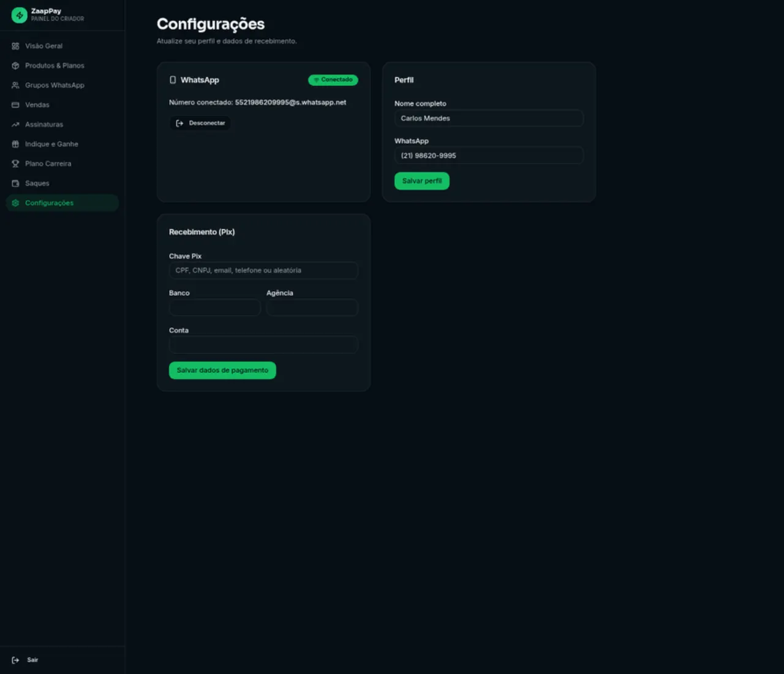
Task: Open Visão Geral in sidebar
Action: coord(62,46)
